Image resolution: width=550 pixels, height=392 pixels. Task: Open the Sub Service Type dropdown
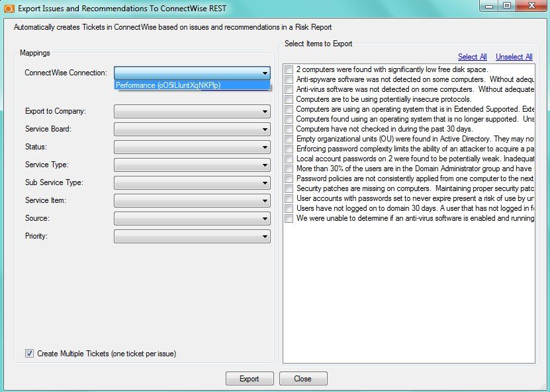coord(192,183)
